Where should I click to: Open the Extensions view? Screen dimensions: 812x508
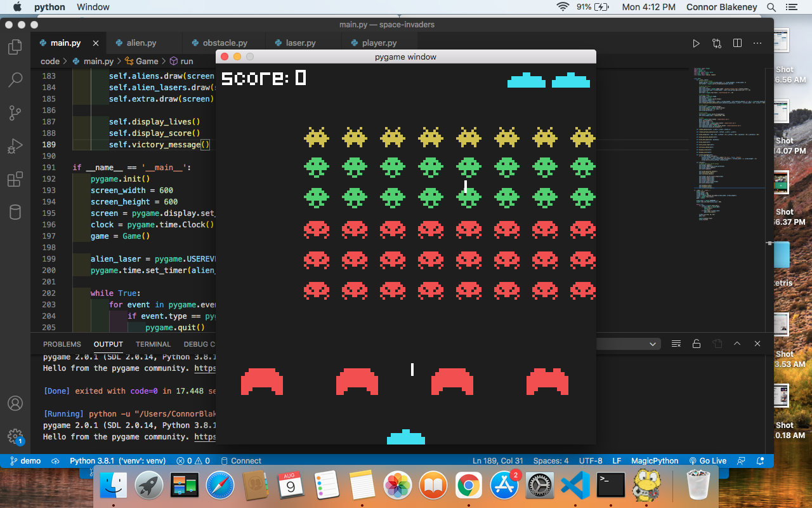(15, 180)
